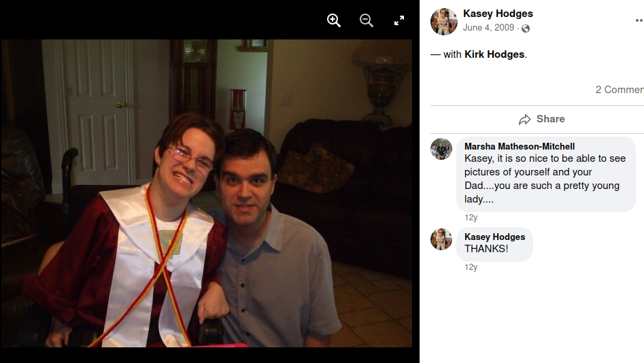644x363 pixels.
Task: Zoom in on the photo
Action: click(x=333, y=20)
